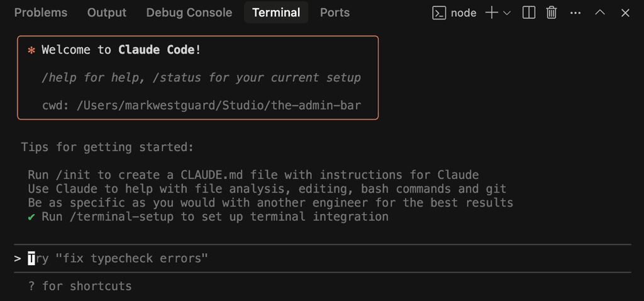Click the node terminal shell icon
Viewport: 644px width, 301px height.
point(439,13)
